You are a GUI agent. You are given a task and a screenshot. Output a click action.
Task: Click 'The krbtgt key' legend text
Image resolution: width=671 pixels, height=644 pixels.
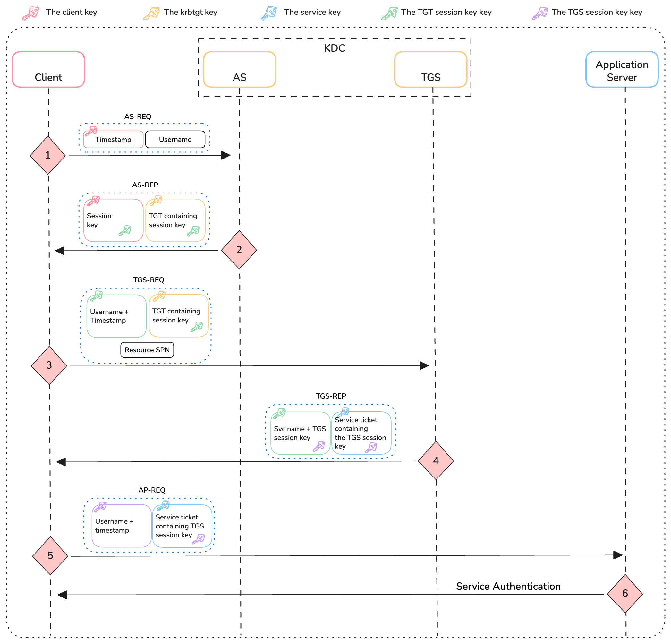pos(191,12)
